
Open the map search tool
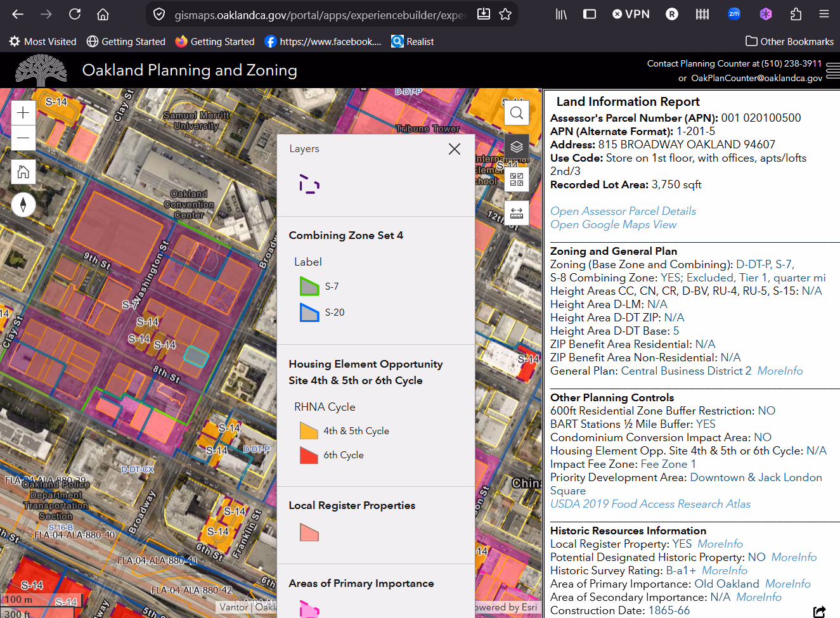click(x=517, y=113)
